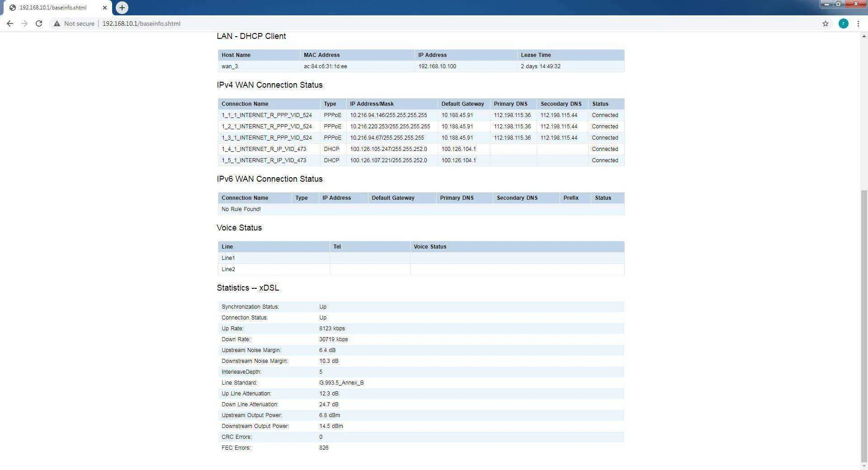Click connection 1_3_1_INTERNET_R_PPP_VID_524
The height and width of the screenshot is (470, 868).
tap(267, 138)
